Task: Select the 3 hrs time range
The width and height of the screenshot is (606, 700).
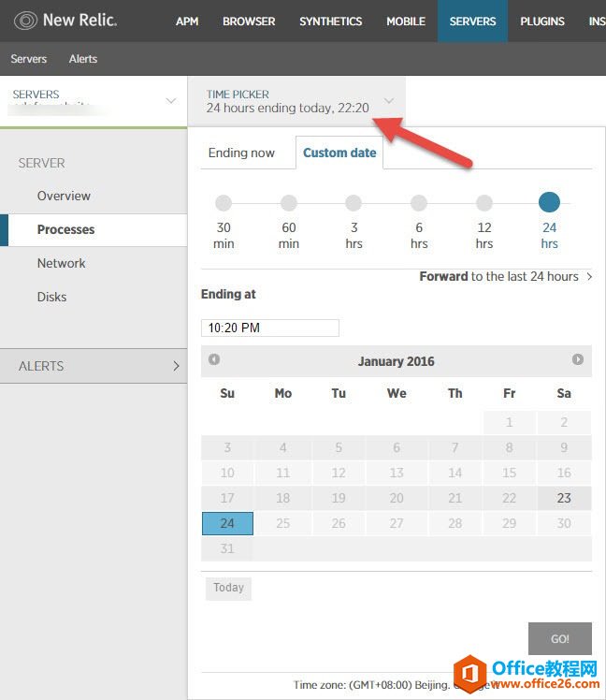Action: coord(353,203)
